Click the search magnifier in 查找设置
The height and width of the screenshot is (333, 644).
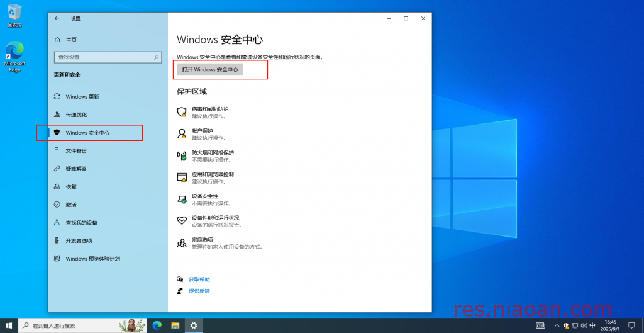click(x=156, y=57)
